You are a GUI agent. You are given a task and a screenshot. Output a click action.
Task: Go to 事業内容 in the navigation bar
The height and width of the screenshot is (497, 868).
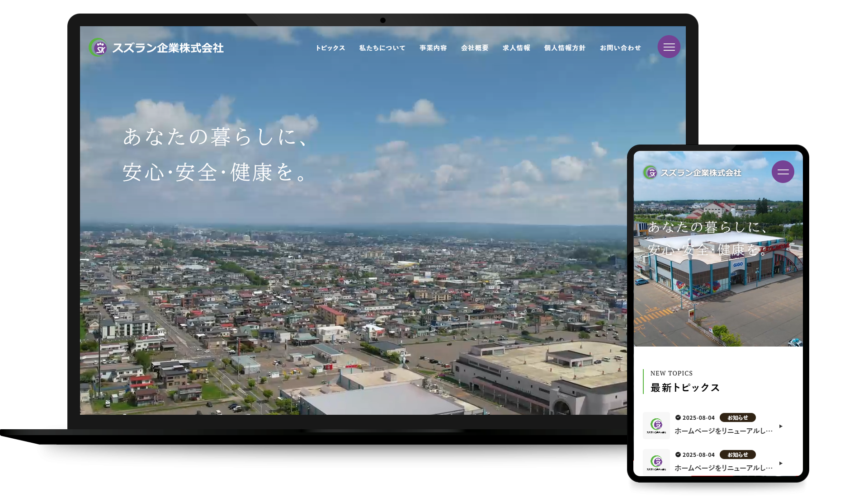pos(433,48)
